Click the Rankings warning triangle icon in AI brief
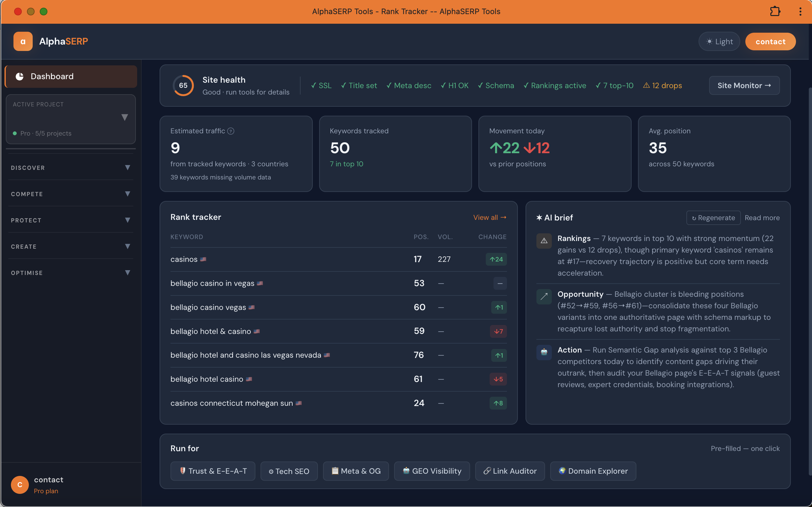The width and height of the screenshot is (812, 507). click(544, 241)
